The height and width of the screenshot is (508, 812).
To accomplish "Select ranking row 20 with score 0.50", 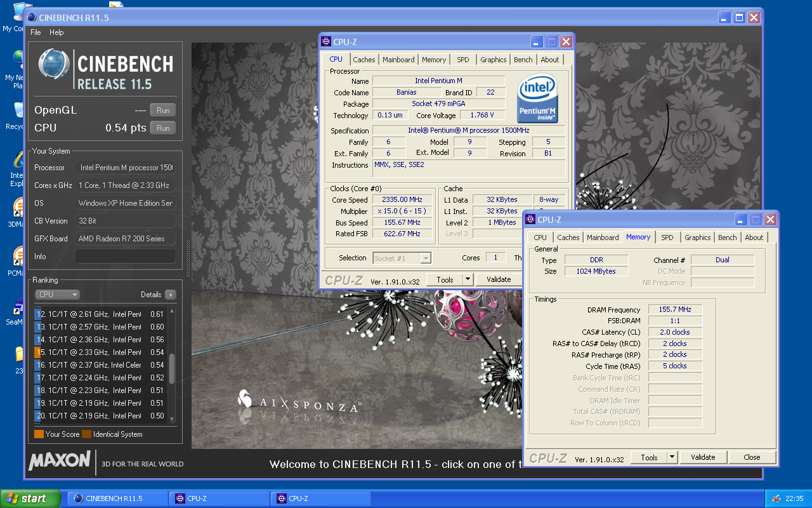I will (100, 416).
